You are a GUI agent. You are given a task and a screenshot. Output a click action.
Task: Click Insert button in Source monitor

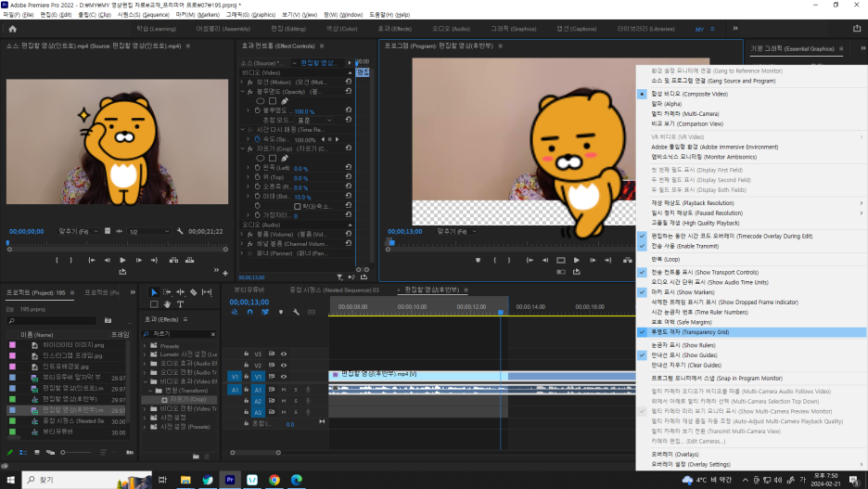click(x=173, y=260)
